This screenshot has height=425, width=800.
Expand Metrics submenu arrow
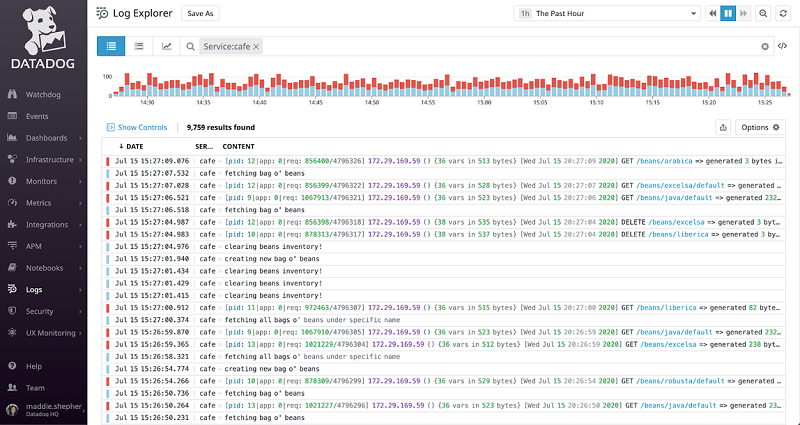tap(81, 203)
